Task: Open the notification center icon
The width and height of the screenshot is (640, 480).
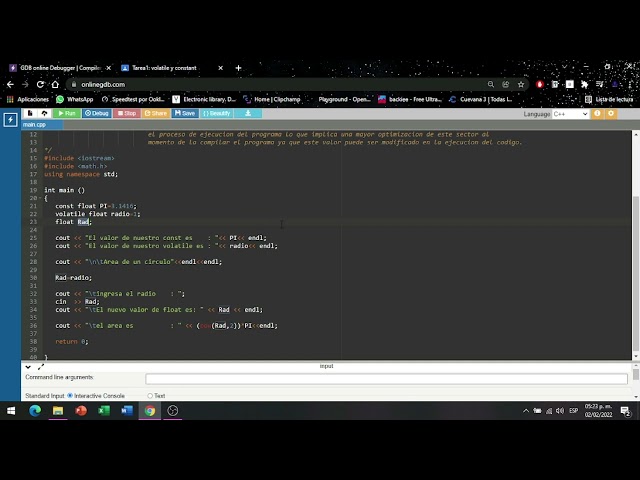Action: 626,411
